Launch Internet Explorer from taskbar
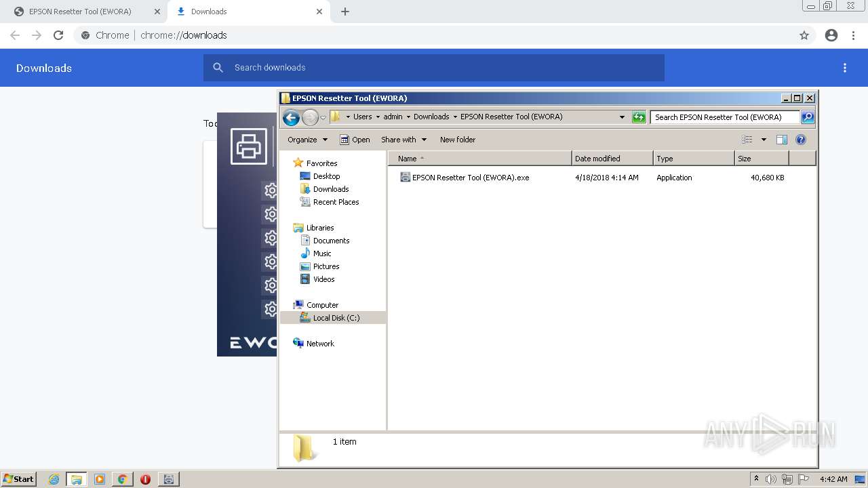This screenshot has height=488, width=868. [x=54, y=479]
